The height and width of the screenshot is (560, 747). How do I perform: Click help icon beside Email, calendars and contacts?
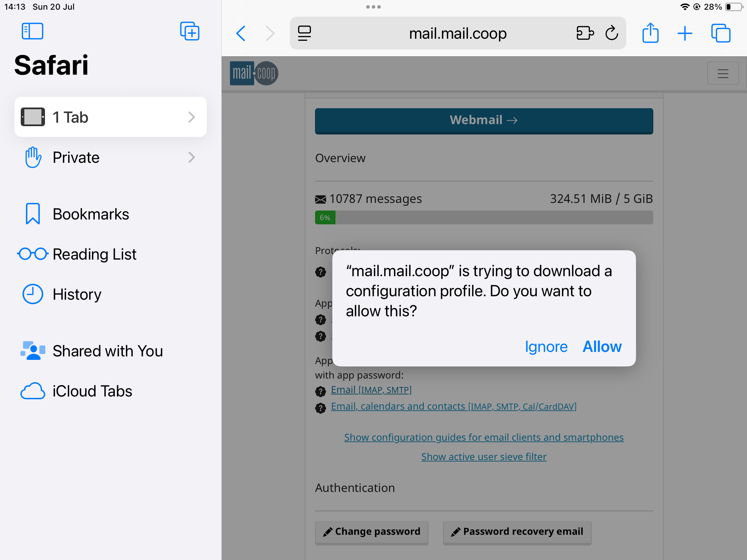321,408
